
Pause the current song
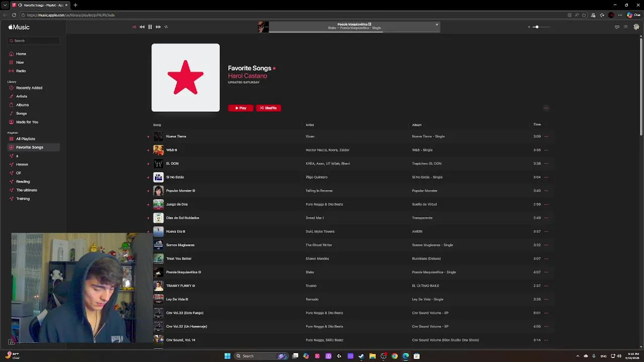point(150,27)
